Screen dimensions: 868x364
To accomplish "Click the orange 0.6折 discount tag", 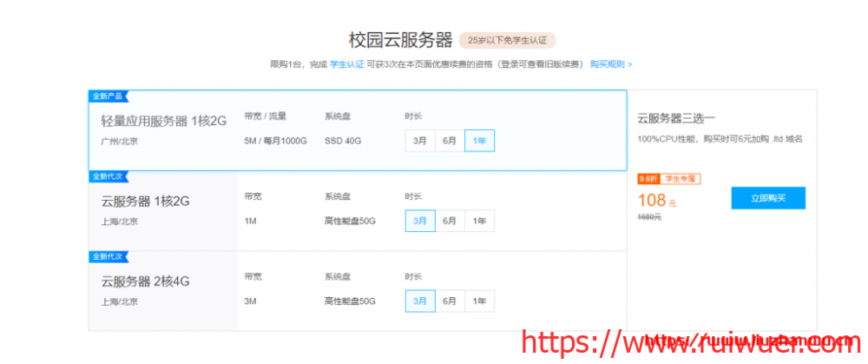I will pos(648,179).
